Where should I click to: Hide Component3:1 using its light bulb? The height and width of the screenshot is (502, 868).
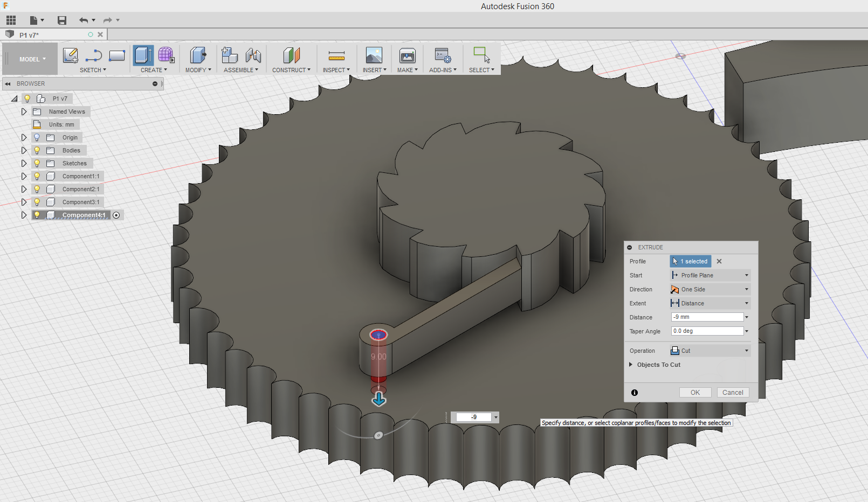tap(37, 202)
